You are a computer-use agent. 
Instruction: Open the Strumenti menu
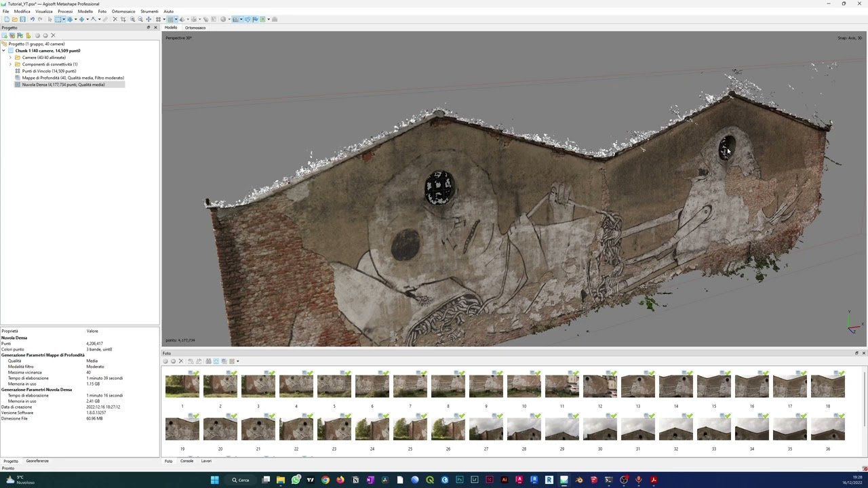pyautogui.click(x=149, y=12)
